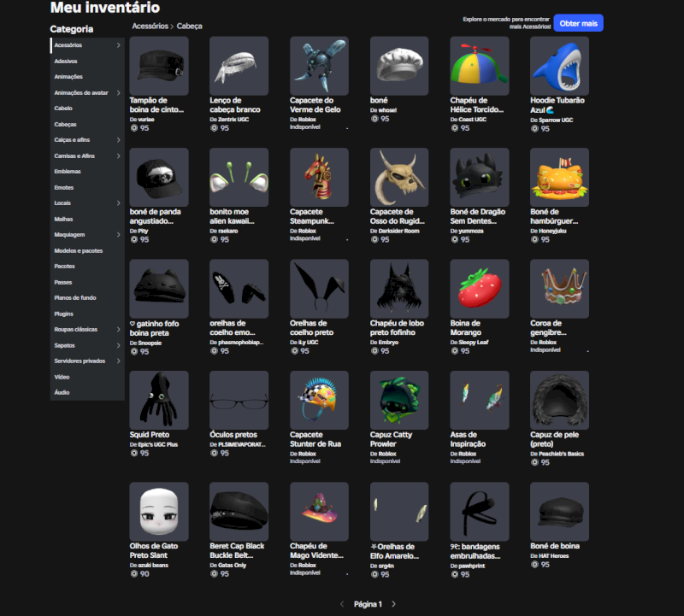
Task: Select the Orelhas de coelho preto image
Action: 319,289
